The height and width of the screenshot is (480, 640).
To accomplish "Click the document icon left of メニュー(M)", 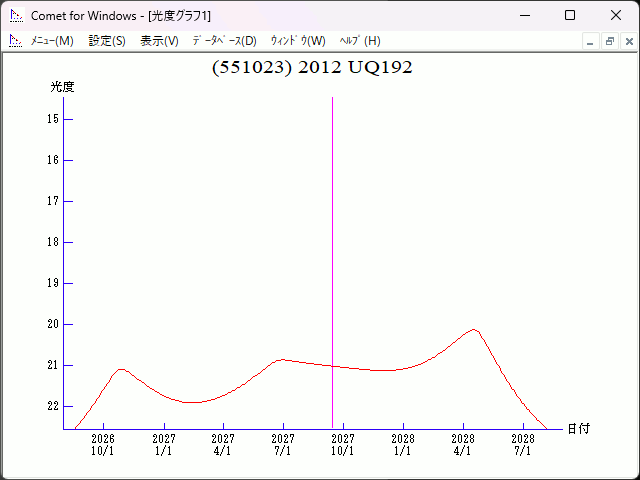I will point(16,41).
